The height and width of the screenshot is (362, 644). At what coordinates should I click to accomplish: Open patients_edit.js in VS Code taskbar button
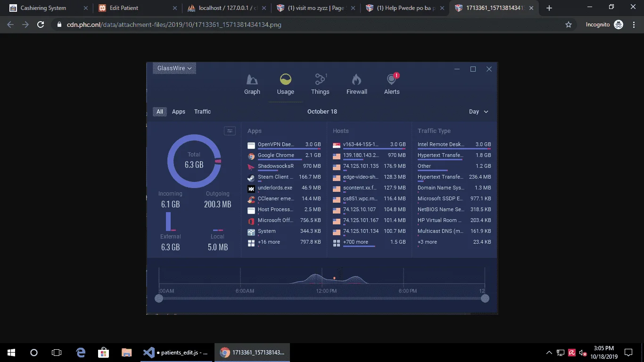pyautogui.click(x=176, y=352)
